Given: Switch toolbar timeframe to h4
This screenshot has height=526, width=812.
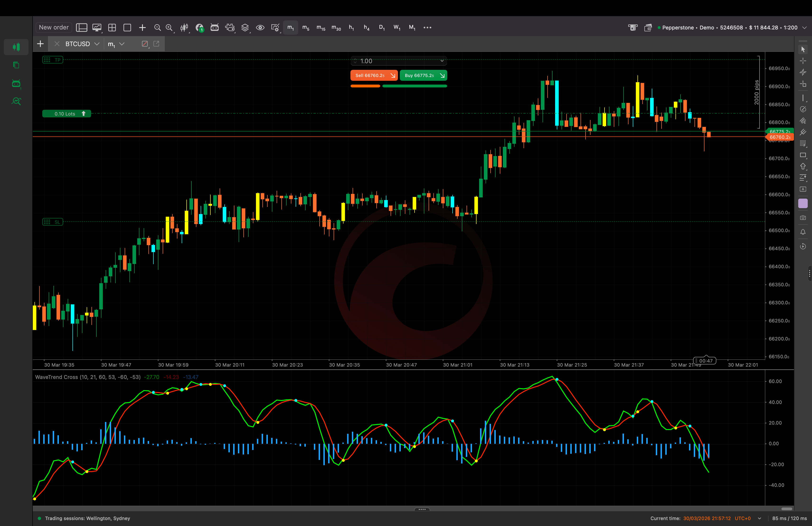Looking at the screenshot, I should [366, 27].
